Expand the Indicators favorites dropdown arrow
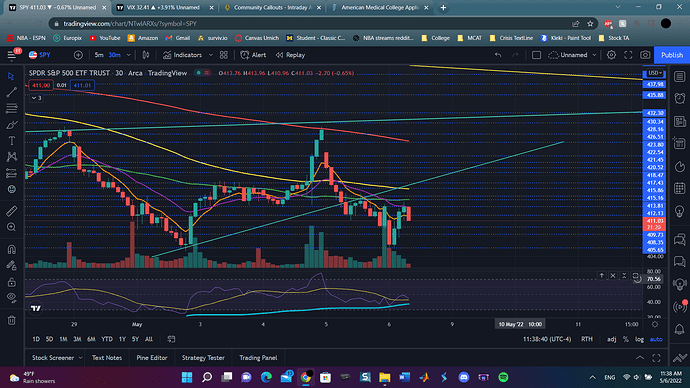The image size is (690, 388). click(211, 55)
